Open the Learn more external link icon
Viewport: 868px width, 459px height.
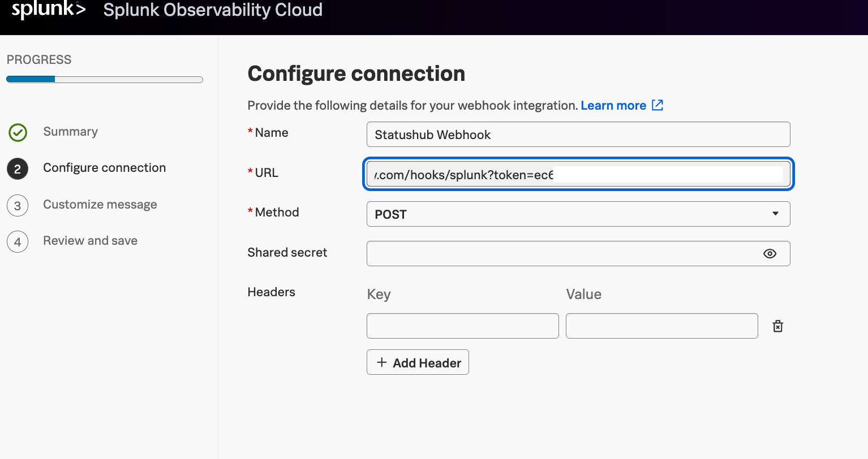[658, 105]
